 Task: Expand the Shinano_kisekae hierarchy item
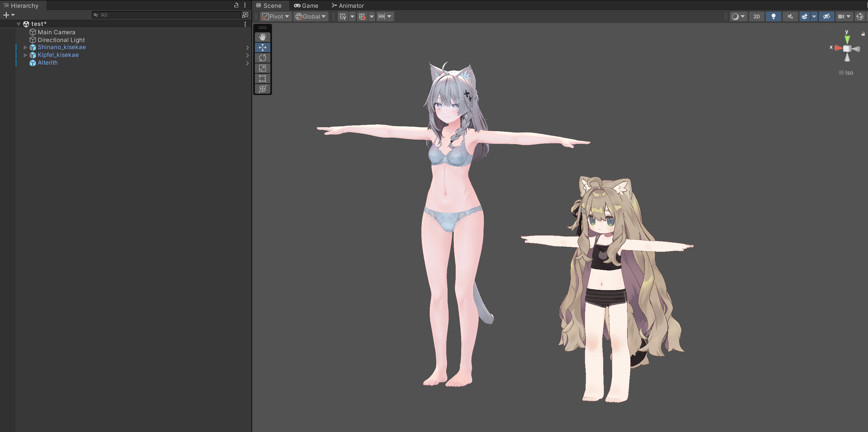25,47
